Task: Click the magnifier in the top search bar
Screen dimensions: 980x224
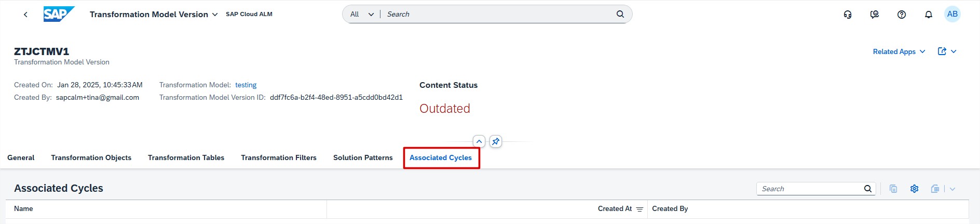Action: coord(620,14)
